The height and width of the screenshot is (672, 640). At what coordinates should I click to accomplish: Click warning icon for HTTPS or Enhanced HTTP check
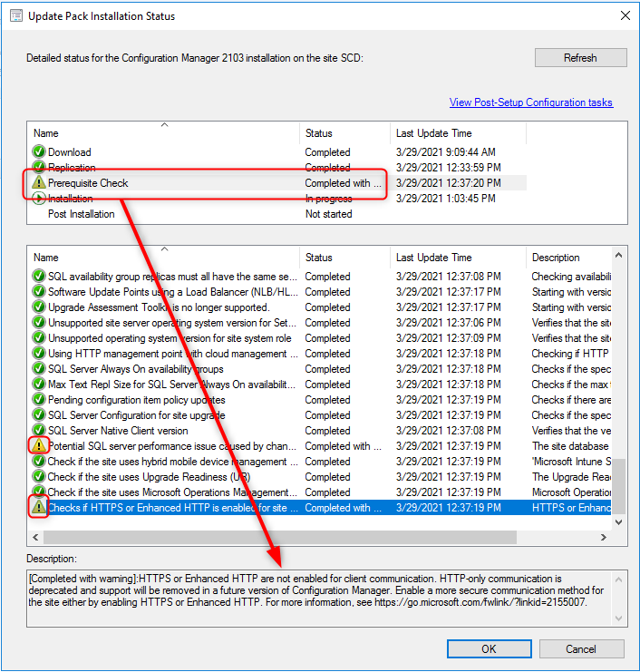pyautogui.click(x=39, y=508)
